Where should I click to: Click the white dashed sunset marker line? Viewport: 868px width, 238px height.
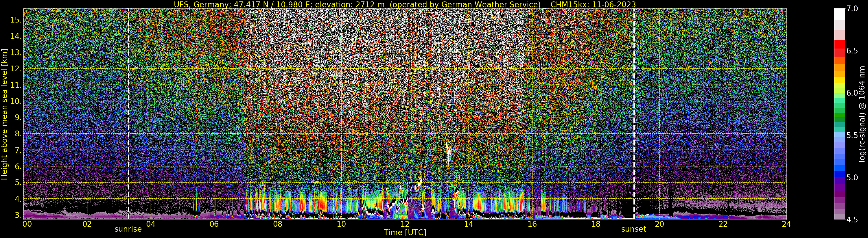634,114
